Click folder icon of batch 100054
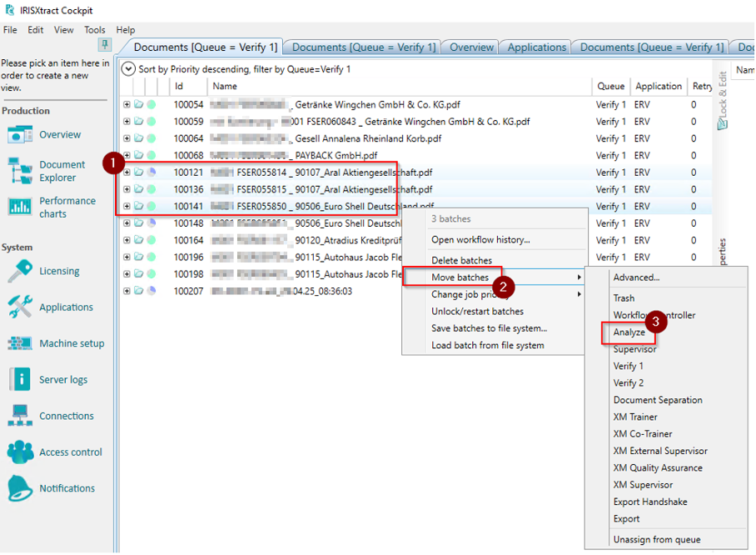The image size is (756, 555). pyautogui.click(x=139, y=104)
